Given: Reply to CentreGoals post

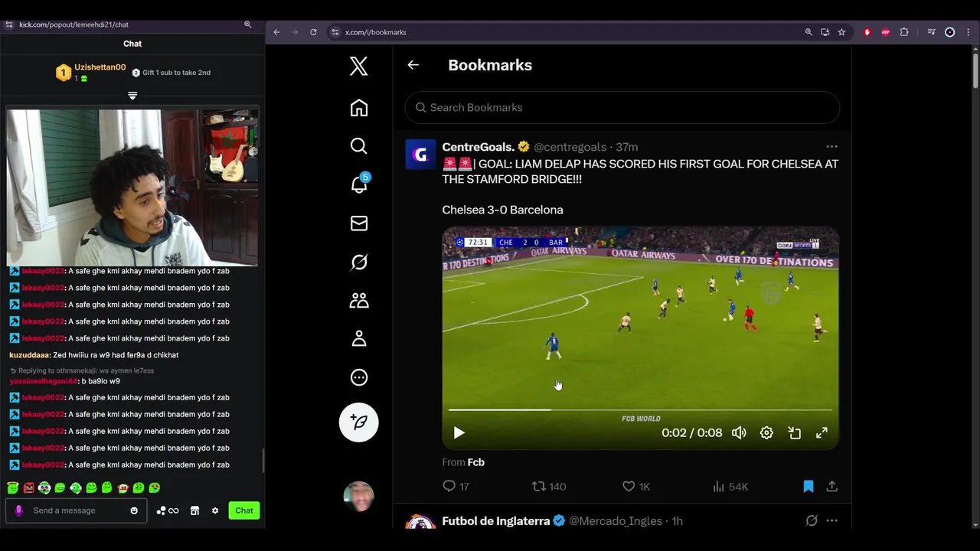Looking at the screenshot, I should pyautogui.click(x=456, y=487).
